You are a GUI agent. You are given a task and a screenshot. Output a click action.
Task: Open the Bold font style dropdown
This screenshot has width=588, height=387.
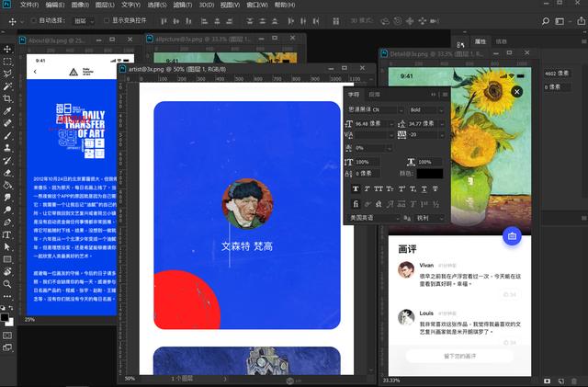(426, 109)
